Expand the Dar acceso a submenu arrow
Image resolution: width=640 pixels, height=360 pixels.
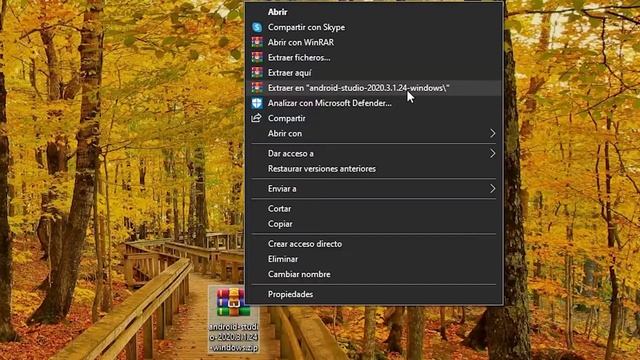pos(492,153)
